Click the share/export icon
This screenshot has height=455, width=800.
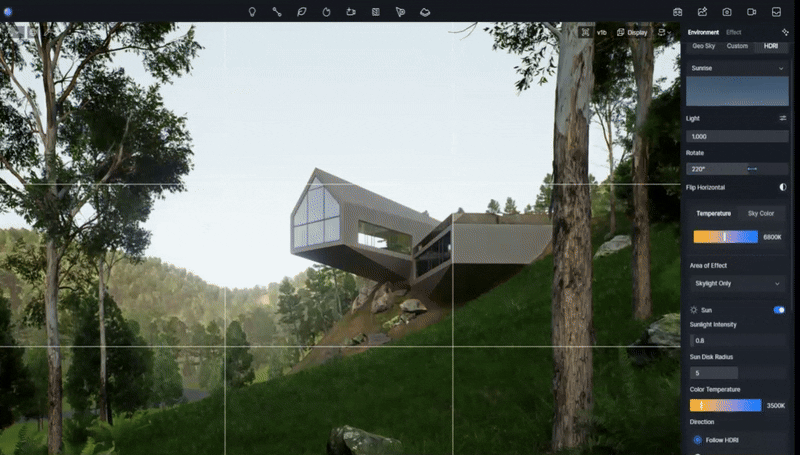703,12
